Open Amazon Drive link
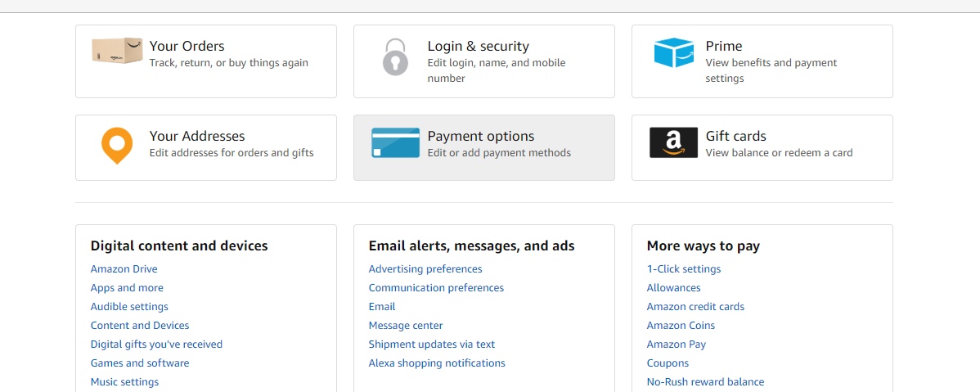The image size is (980, 392). point(124,269)
